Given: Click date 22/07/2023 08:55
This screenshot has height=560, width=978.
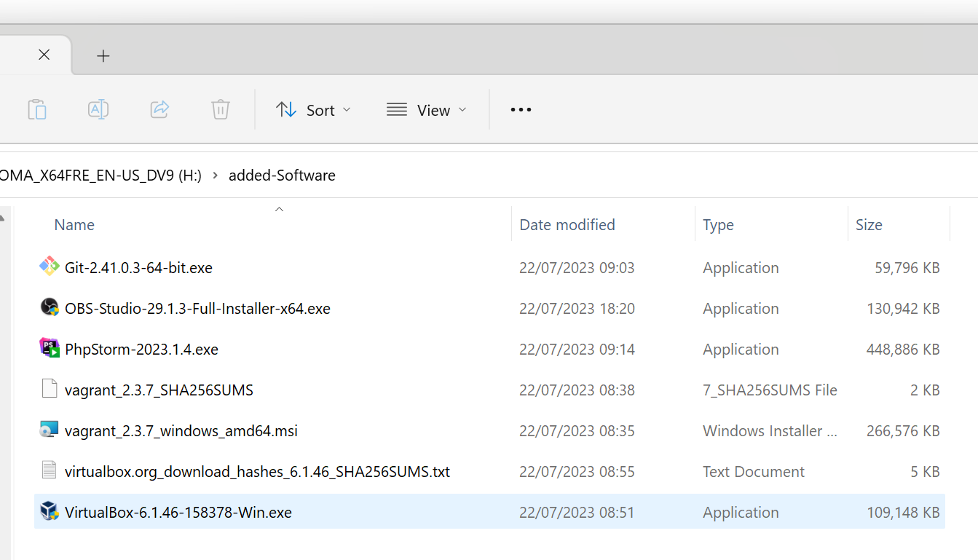Looking at the screenshot, I should point(577,472).
